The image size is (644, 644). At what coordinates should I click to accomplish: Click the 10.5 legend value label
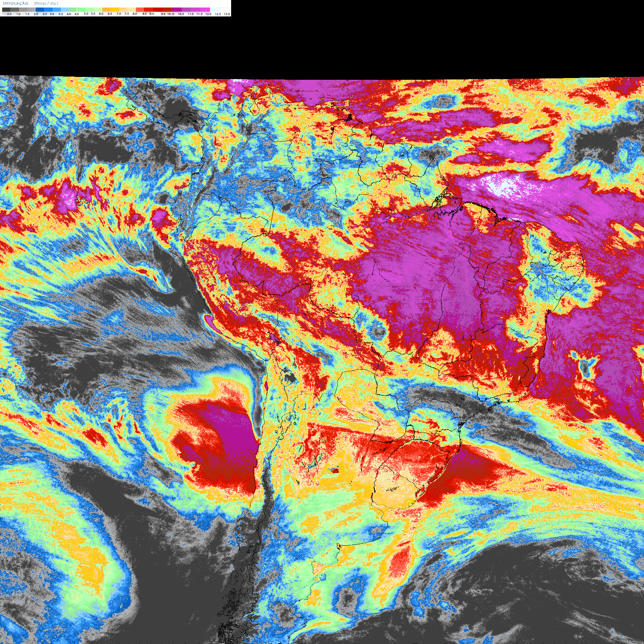click(181, 14)
